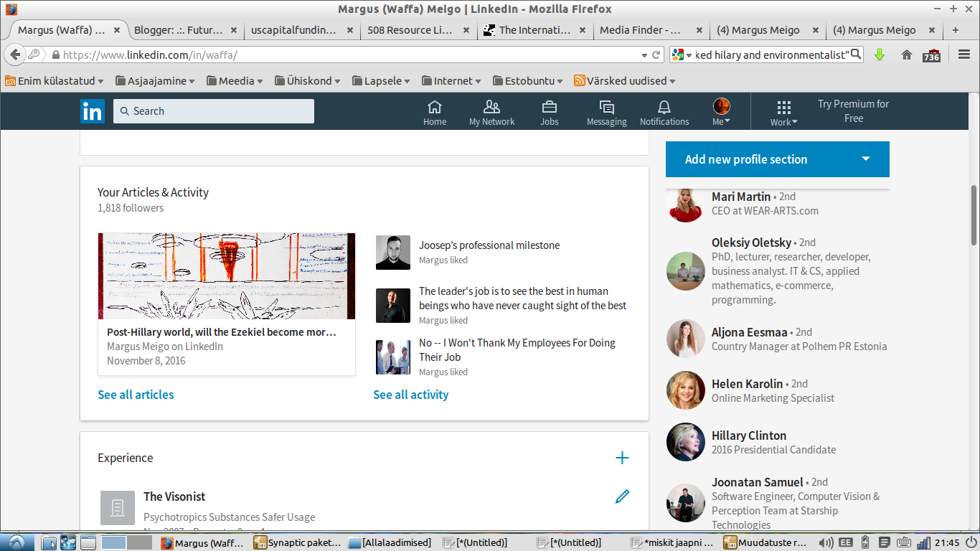Click the page vertical scrollbar thumb
Image resolution: width=980 pixels, height=551 pixels.
tap(974, 215)
